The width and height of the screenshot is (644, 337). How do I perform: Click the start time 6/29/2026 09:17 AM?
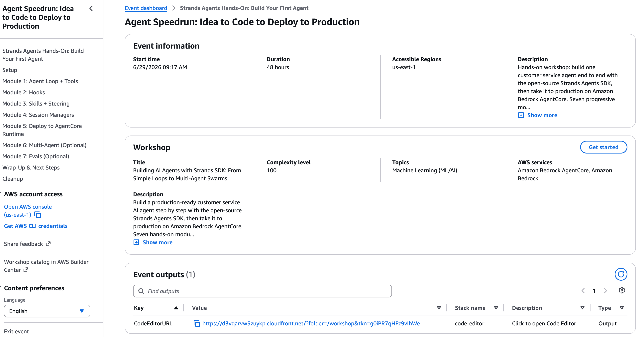point(160,67)
